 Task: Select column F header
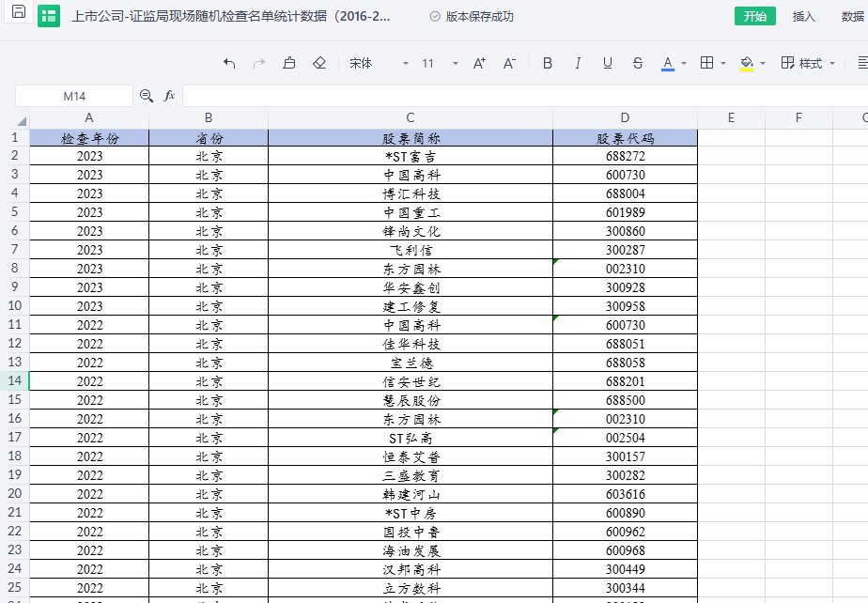(798, 117)
